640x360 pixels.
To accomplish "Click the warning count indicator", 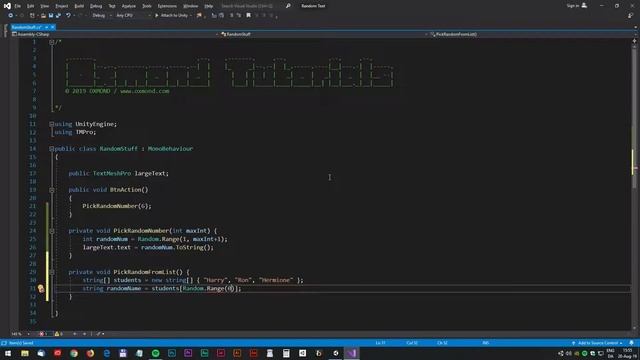I will click(x=59, y=334).
